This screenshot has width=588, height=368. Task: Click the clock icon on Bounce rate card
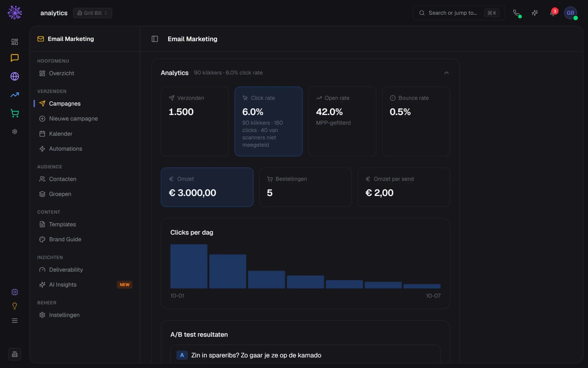393,98
